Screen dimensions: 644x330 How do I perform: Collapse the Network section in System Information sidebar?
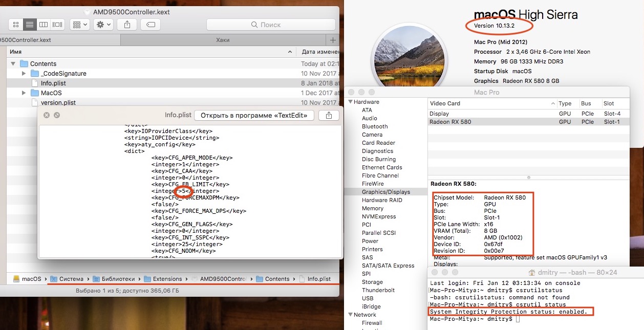tap(351, 315)
